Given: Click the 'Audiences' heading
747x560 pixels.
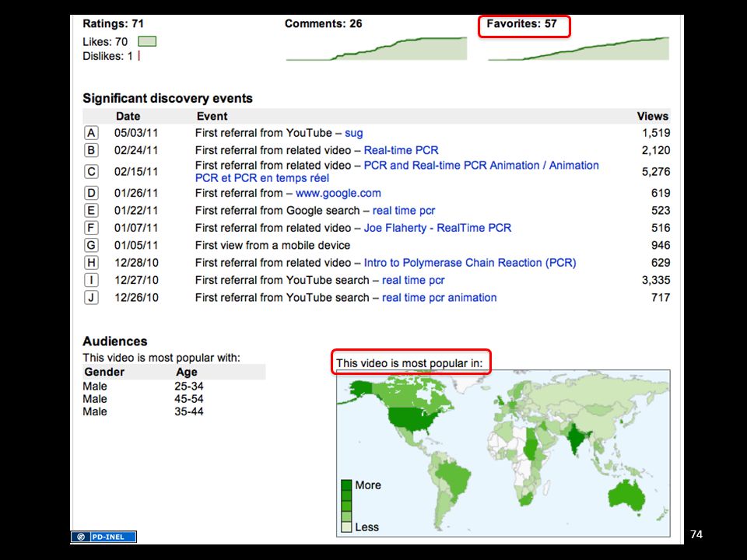Looking at the screenshot, I should click(115, 341).
